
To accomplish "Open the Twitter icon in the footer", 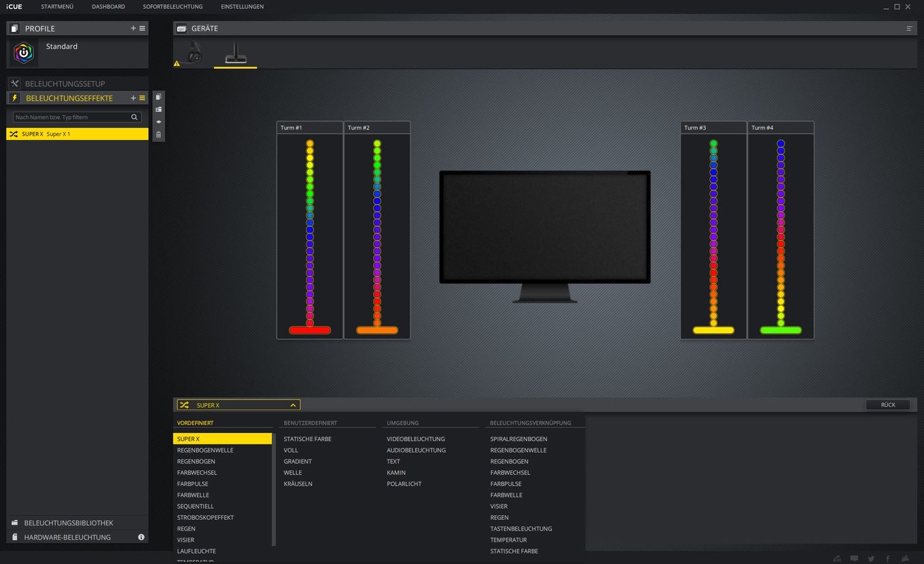I will (x=871, y=559).
